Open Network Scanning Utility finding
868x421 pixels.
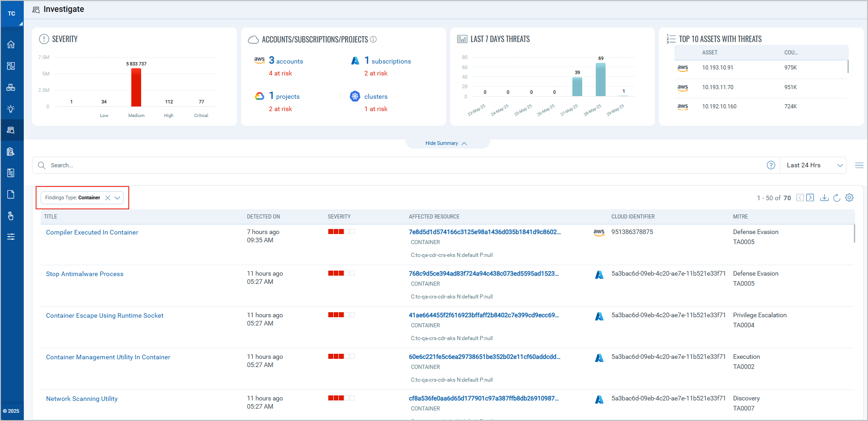click(82, 399)
